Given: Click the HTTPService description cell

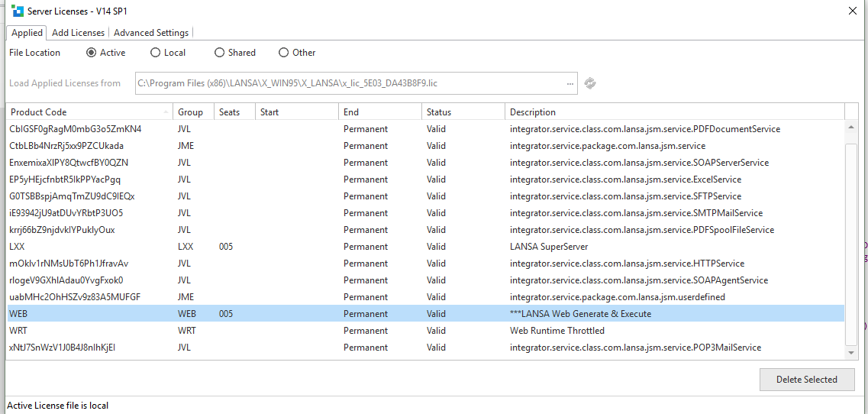Looking at the screenshot, I should pos(628,264).
